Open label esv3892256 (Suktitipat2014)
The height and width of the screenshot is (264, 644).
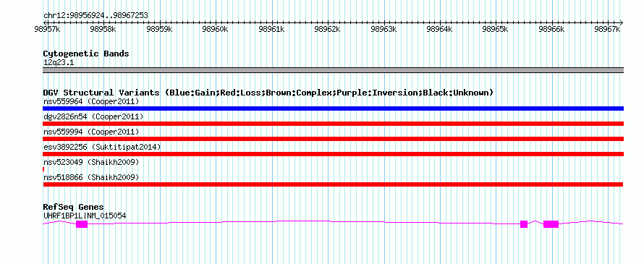[x=102, y=147]
